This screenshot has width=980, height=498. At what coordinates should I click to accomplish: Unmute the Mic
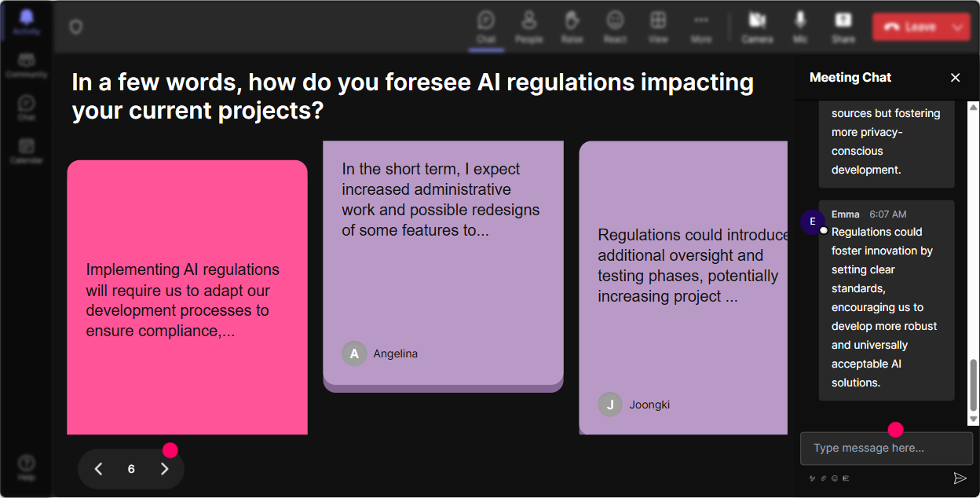(x=800, y=27)
